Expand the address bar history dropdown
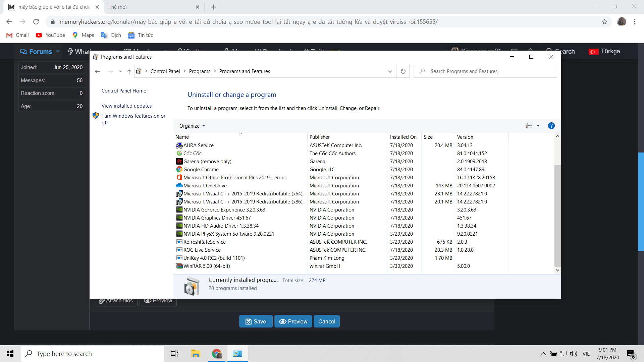Screen dimensions: 644x362 (x=390, y=71)
